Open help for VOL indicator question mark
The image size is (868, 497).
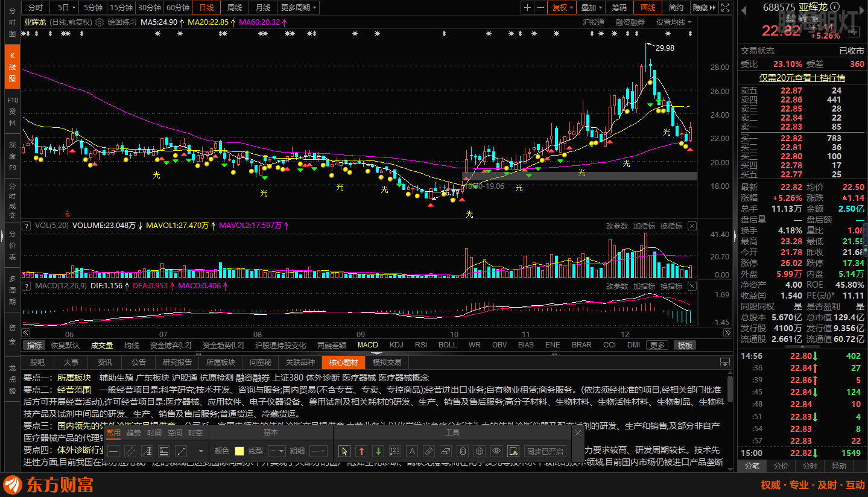[27, 226]
